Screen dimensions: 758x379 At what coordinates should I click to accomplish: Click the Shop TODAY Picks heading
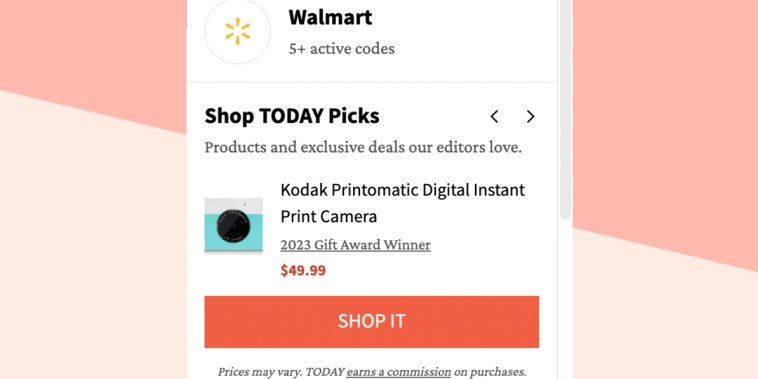(292, 116)
